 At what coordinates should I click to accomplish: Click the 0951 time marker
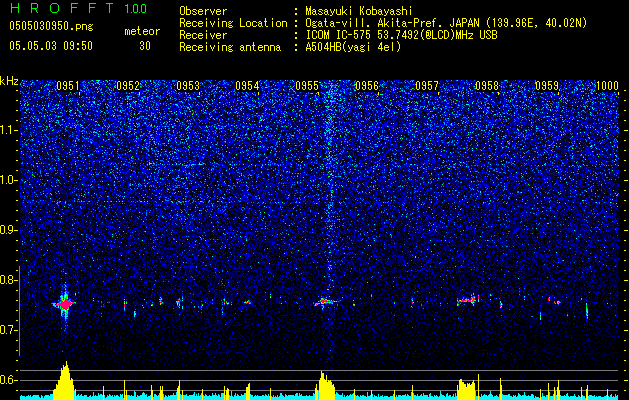tap(68, 86)
